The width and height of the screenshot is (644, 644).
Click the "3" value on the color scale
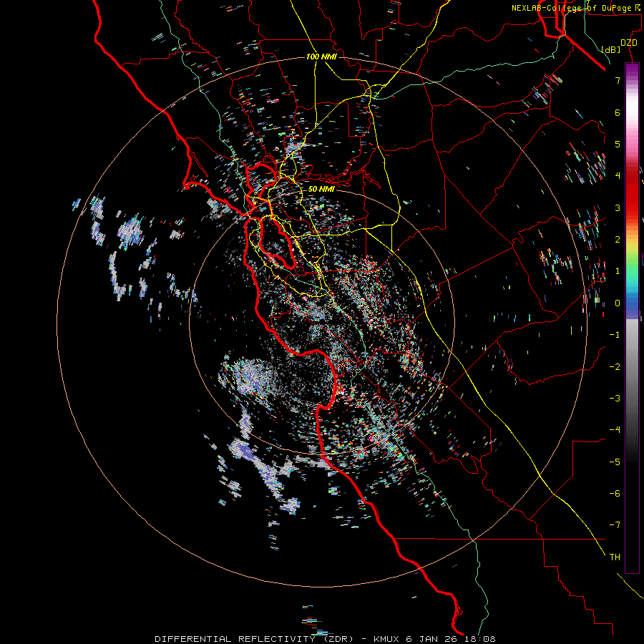pyautogui.click(x=618, y=208)
